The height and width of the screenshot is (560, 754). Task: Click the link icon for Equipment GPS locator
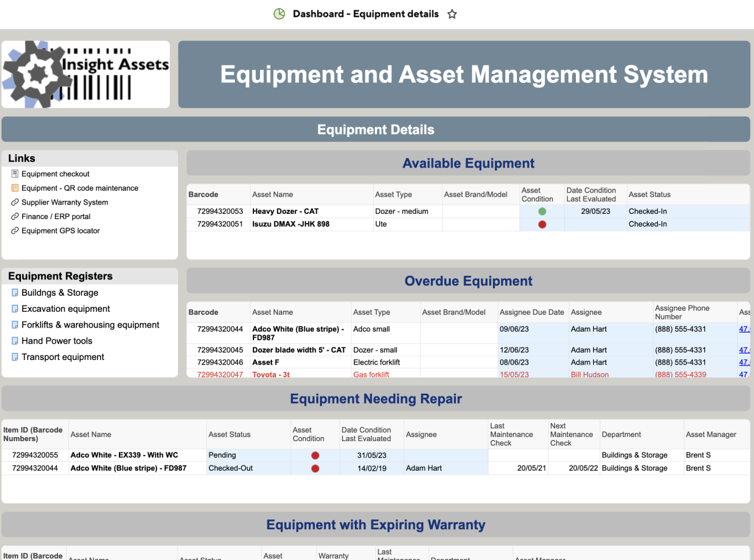[x=14, y=230]
